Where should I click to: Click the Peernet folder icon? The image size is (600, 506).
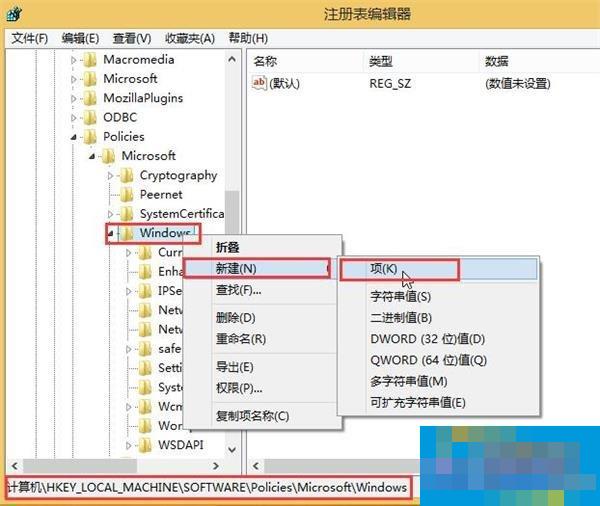click(x=127, y=194)
